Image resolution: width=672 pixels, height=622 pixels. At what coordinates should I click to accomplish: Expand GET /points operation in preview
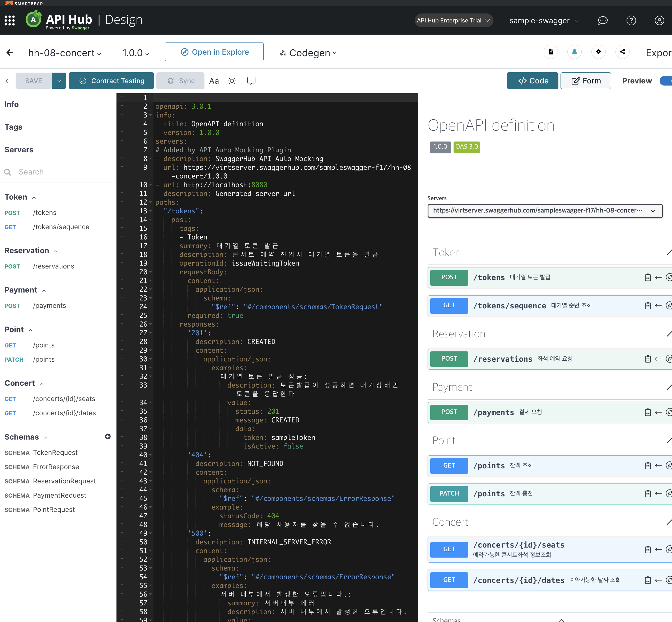(550, 465)
